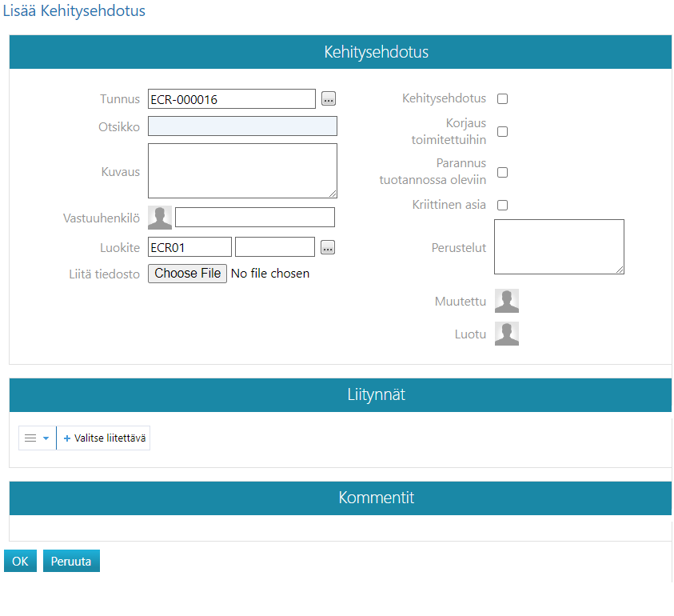Open the dropdown arrow in Liitynnät toolbar
The image size is (674, 616).
point(46,438)
